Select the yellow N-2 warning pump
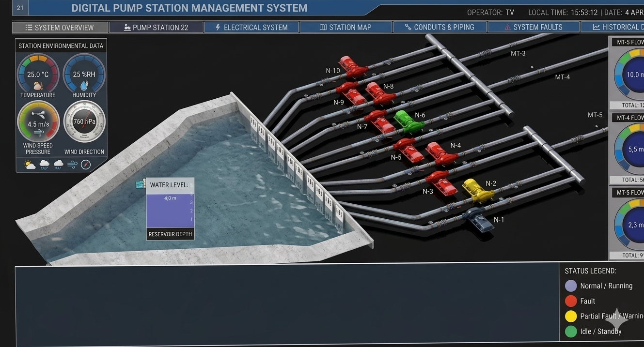644x347 pixels. tap(478, 190)
